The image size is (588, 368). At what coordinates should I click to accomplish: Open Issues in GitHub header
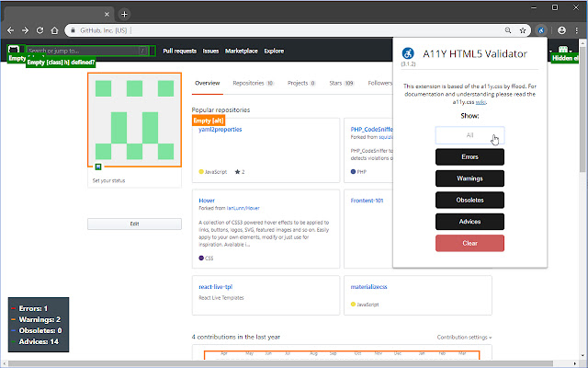[x=210, y=52]
